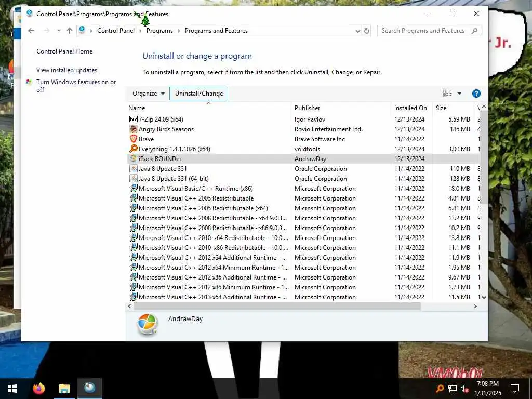Expand the chevron after Control Panel breadcrumb
The width and height of the screenshot is (532, 399).
point(140,31)
